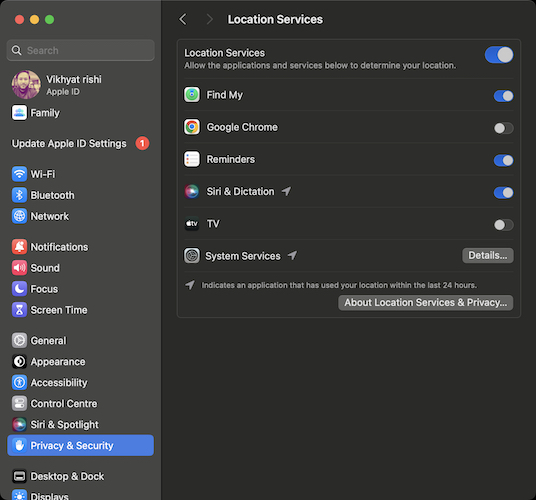
Task: Click the Sound speaker icon
Action: tap(19, 268)
